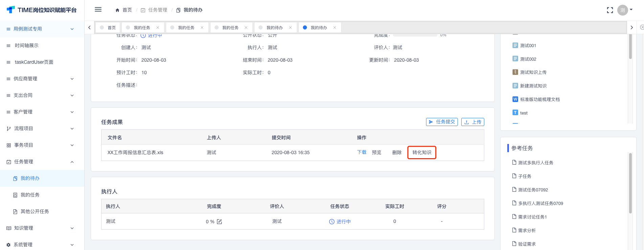
Task: Click the file icon beside 子任务
Action: click(x=514, y=176)
